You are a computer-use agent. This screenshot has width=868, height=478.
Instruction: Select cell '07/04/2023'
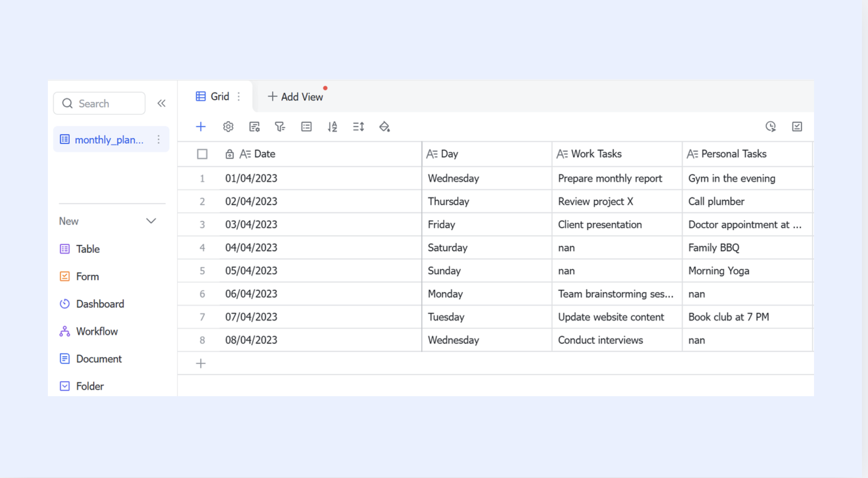click(x=320, y=317)
